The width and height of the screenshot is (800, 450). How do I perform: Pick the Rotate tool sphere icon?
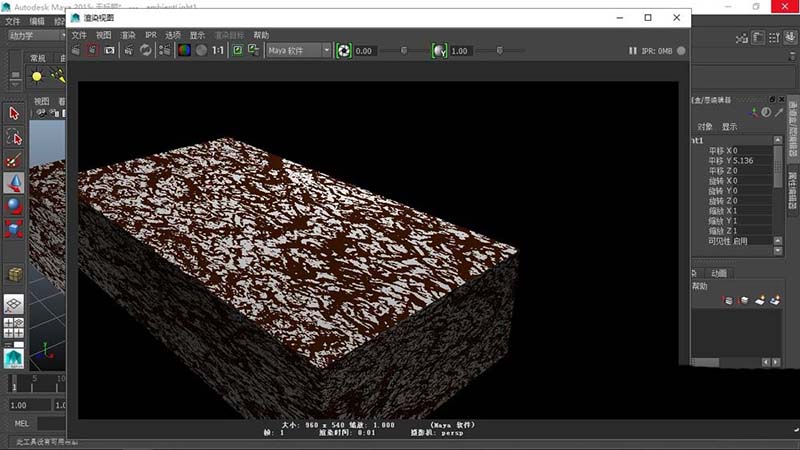pyautogui.click(x=14, y=205)
